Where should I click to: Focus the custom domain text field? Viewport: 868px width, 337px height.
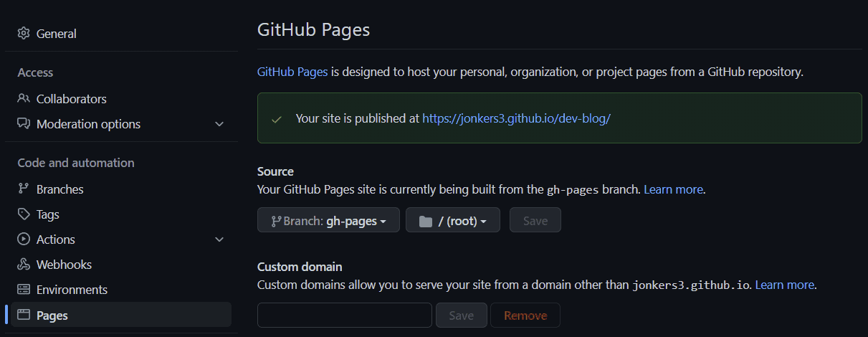345,315
